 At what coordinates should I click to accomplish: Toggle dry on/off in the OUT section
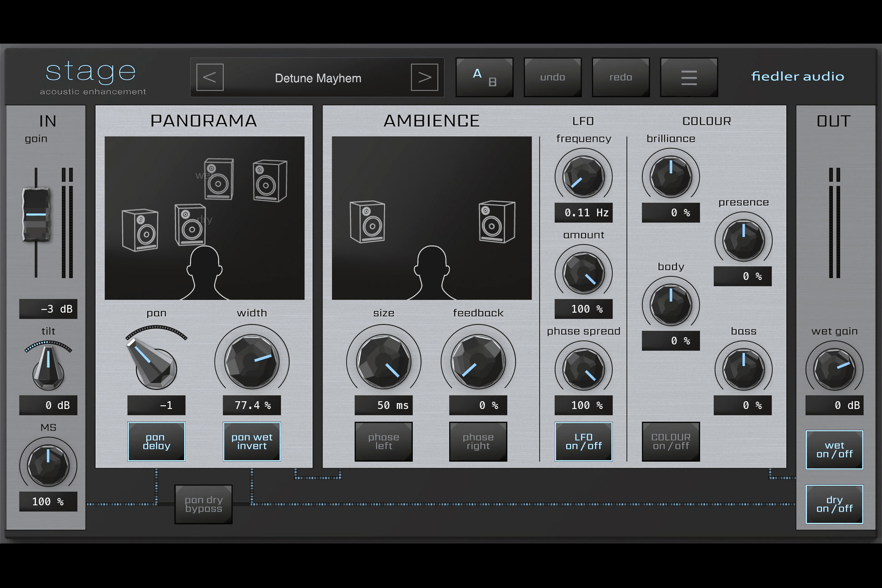(834, 503)
